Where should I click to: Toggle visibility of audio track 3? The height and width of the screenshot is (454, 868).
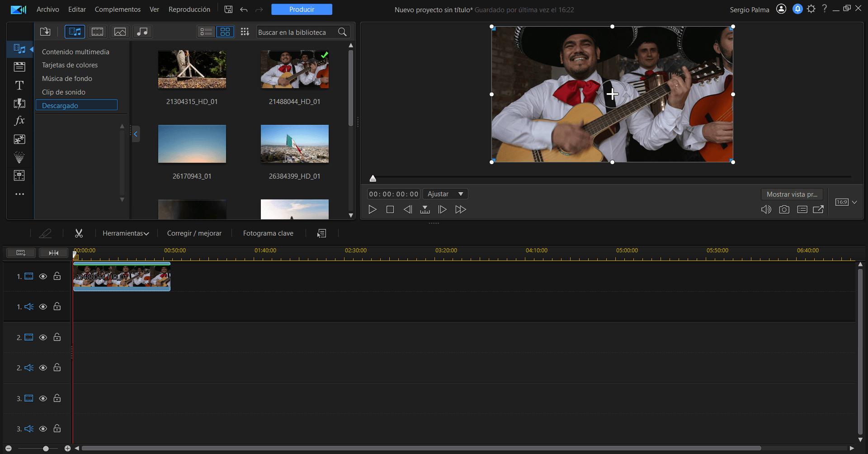(x=43, y=429)
